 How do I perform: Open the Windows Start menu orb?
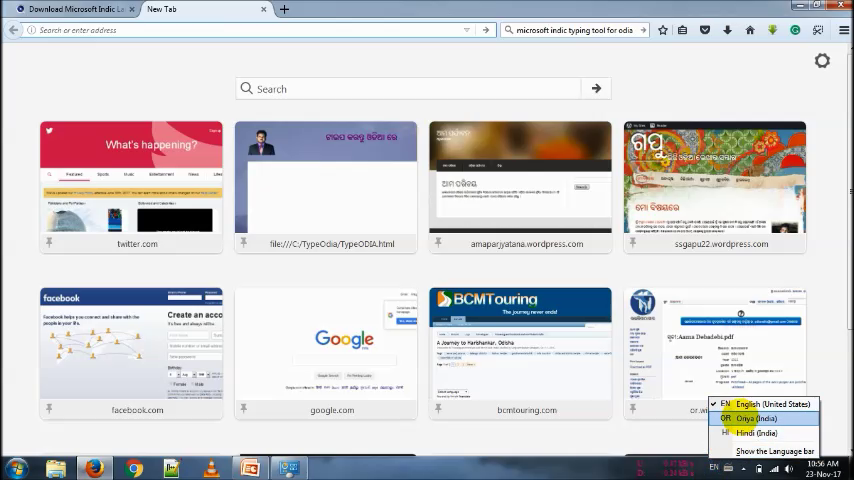(16, 469)
